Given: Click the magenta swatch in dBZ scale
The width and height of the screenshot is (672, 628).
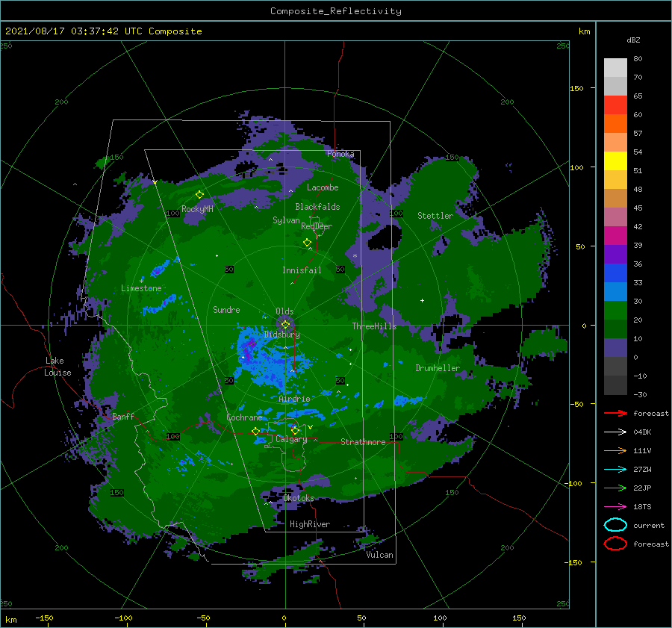Looking at the screenshot, I should pos(615,236).
